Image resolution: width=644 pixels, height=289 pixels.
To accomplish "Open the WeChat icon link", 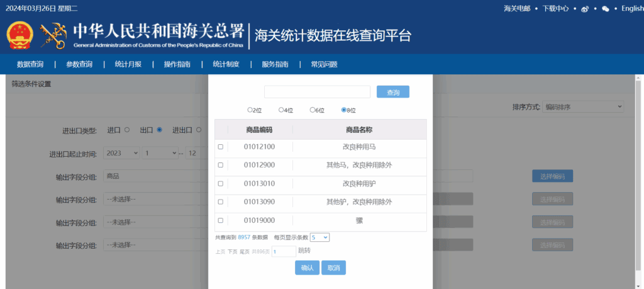I will 606,9.
